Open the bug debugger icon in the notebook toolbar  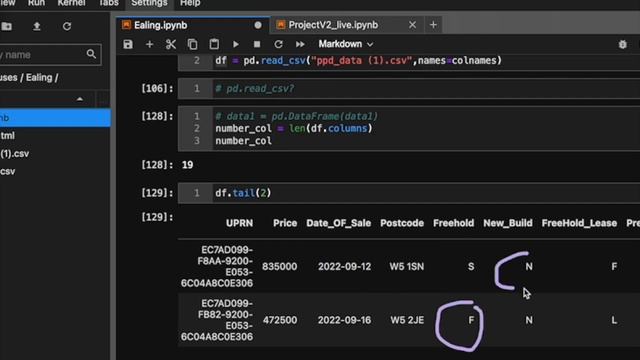[x=622, y=44]
